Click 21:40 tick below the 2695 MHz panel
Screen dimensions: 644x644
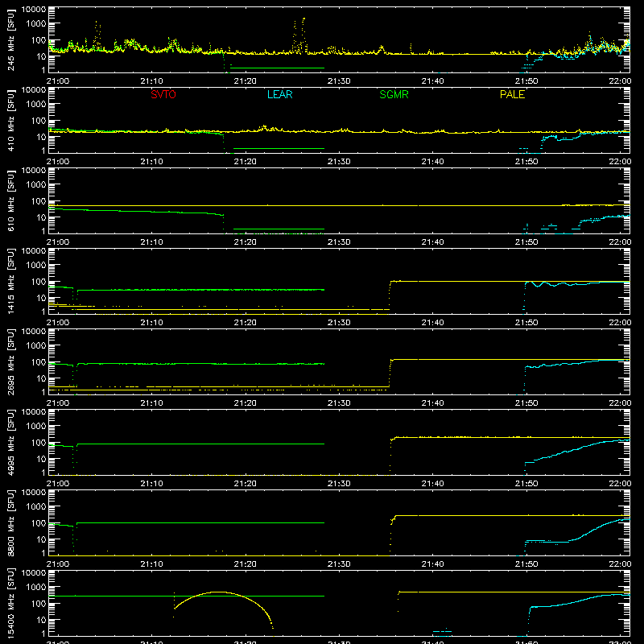pos(432,403)
